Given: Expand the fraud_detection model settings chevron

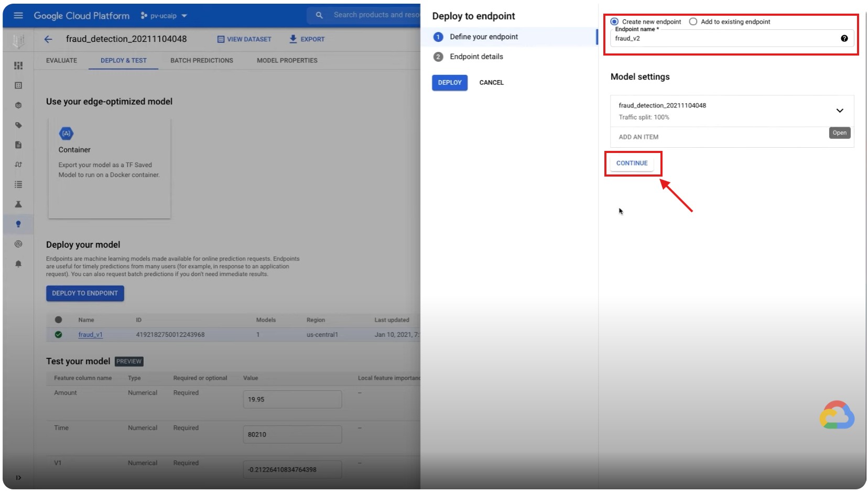Looking at the screenshot, I should (x=839, y=111).
